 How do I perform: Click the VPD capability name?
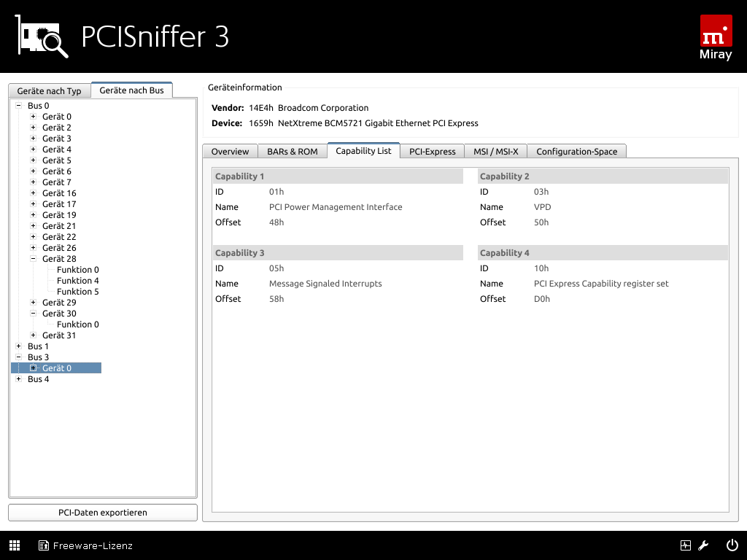pyautogui.click(x=543, y=206)
